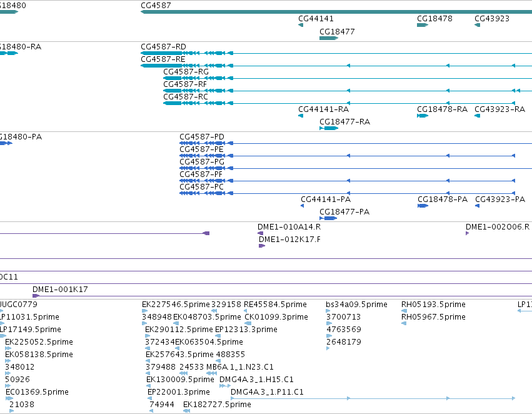
Task: Select the 3700713 feature label
Action: click(x=343, y=317)
